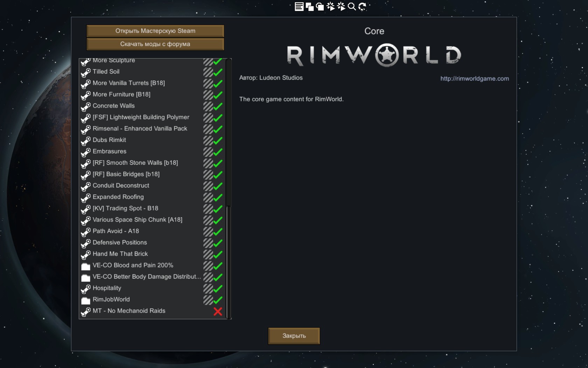Click the Steam icon beside Dubs Rimkit
The image size is (588, 368).
click(x=86, y=141)
